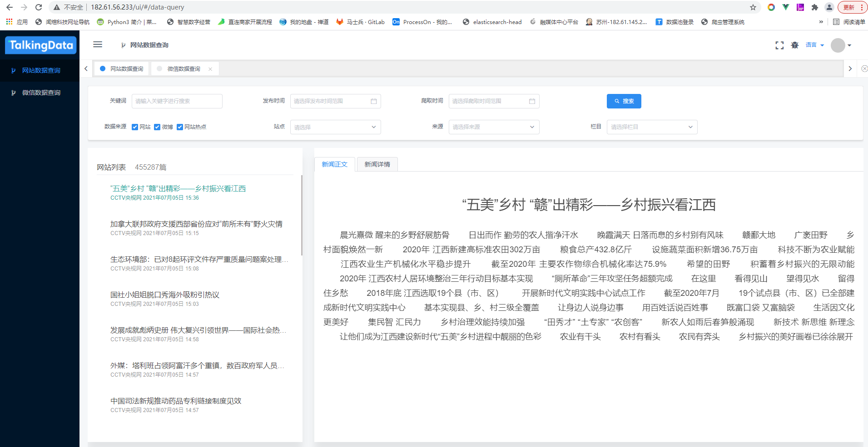Open the 阅读清单 reading list
The width and height of the screenshot is (868, 447).
pos(849,22)
